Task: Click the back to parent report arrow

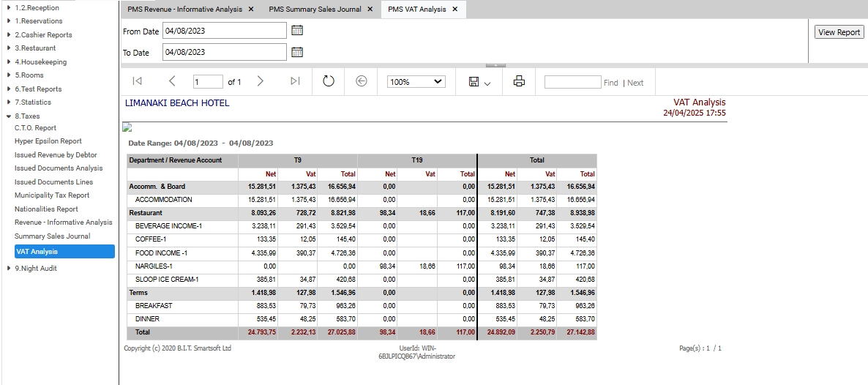Action: click(361, 81)
